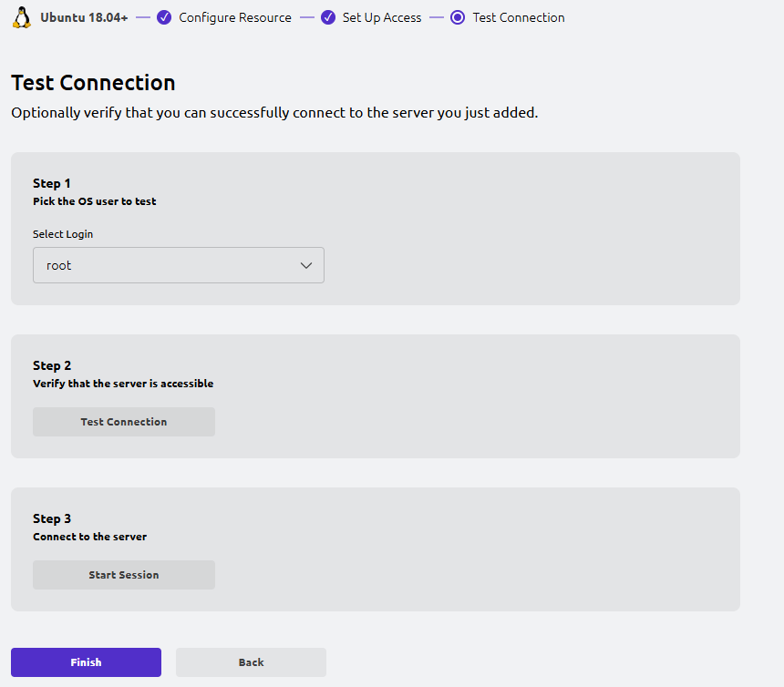
Task: Go to the Set Up Access step
Action: coord(382,17)
